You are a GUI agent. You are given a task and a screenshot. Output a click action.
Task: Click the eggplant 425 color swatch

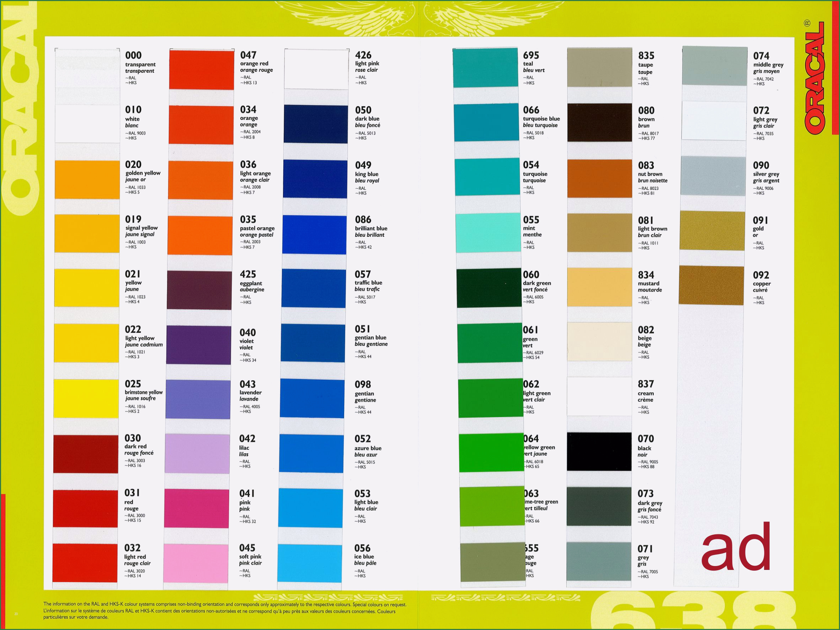199,290
